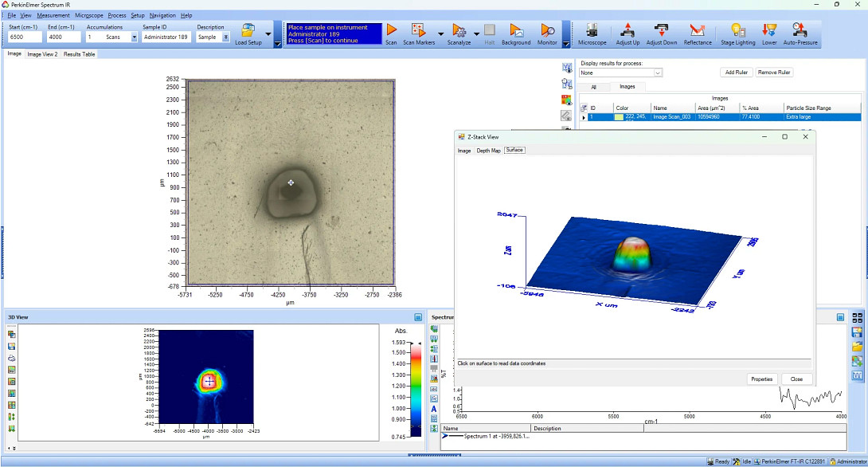Click the bottom icon in 3D View sidebar
The image size is (868, 467).
coord(12,428)
